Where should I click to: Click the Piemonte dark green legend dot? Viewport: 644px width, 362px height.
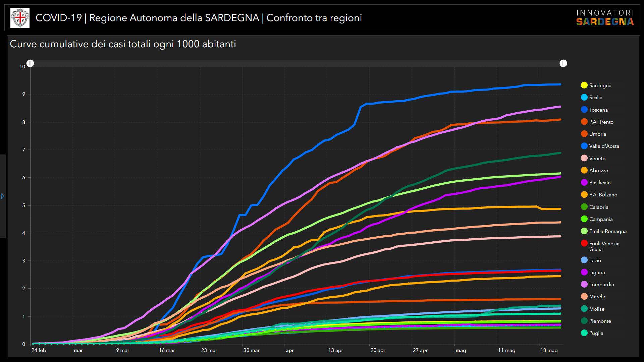click(x=584, y=321)
